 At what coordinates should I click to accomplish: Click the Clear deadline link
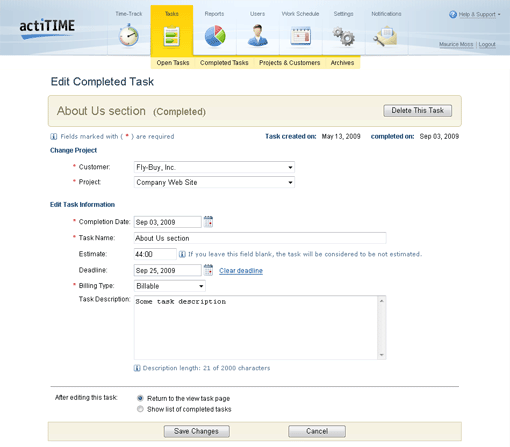[241, 271]
